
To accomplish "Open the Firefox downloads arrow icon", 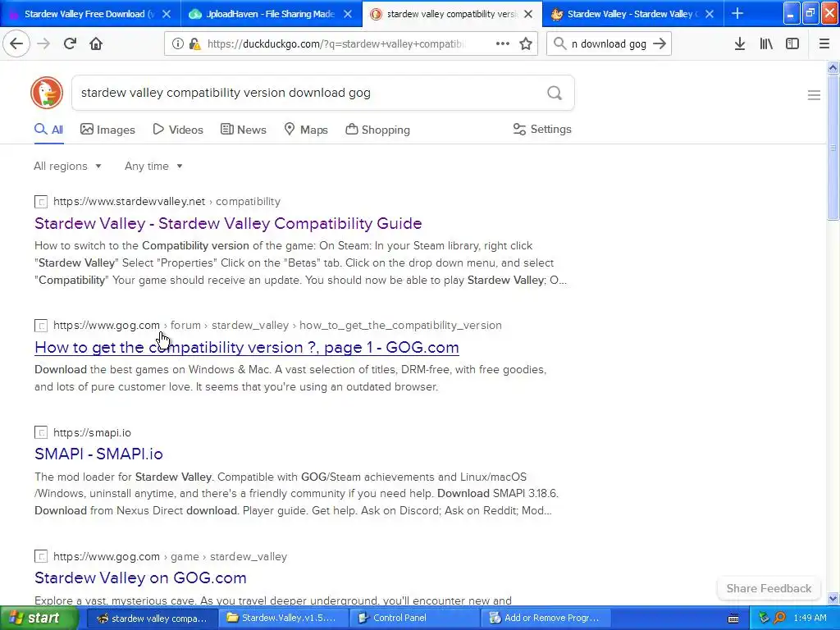I will pos(740,44).
